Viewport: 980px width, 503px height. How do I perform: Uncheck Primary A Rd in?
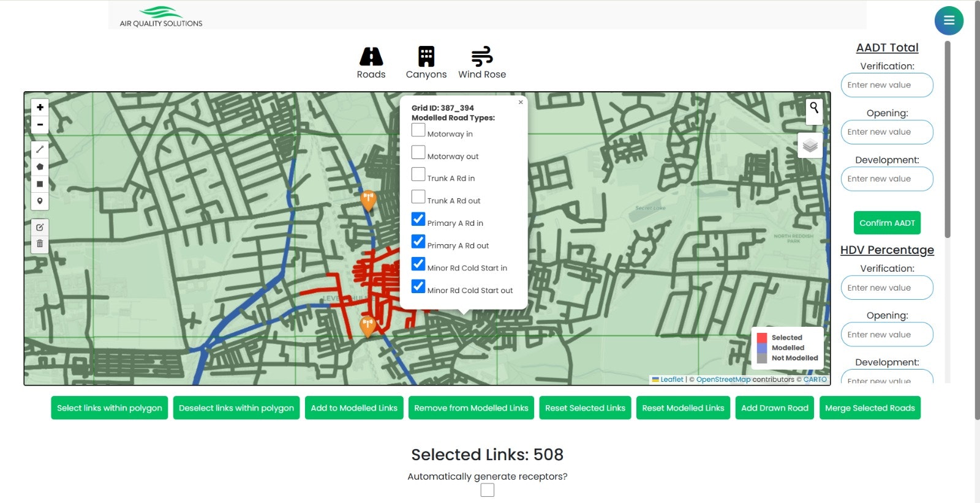pos(418,219)
